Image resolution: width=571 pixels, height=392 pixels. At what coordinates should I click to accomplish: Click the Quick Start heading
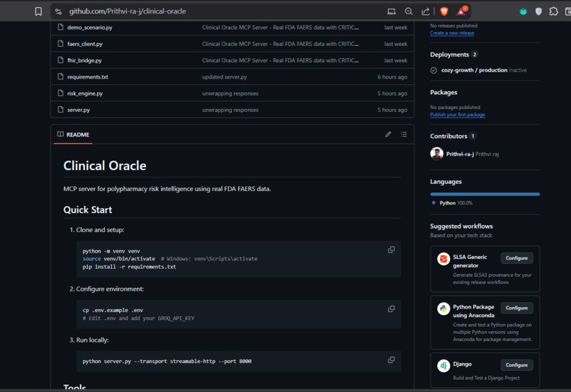(x=88, y=210)
